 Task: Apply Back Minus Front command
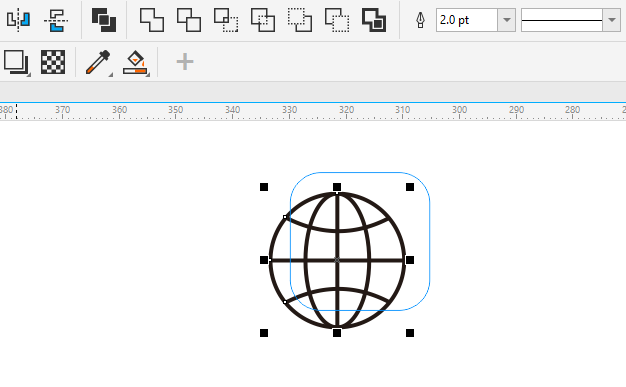point(337,20)
